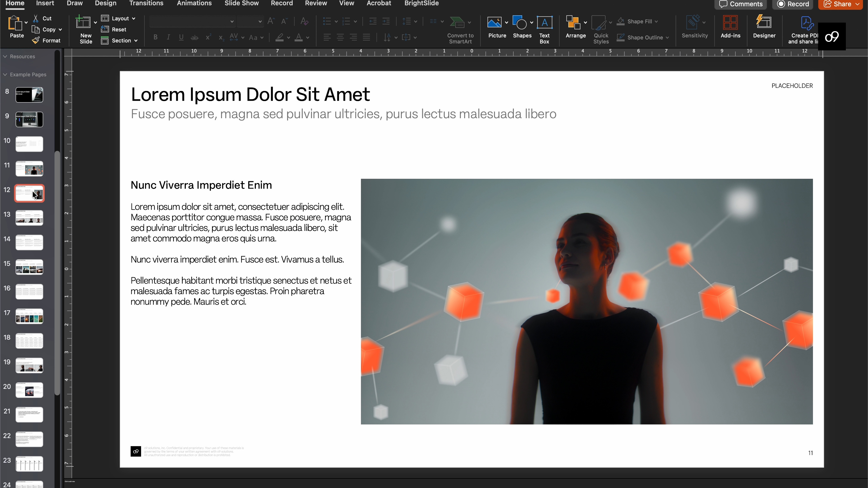Open the font name combo box
The height and width of the screenshot is (488, 868).
pyautogui.click(x=192, y=21)
